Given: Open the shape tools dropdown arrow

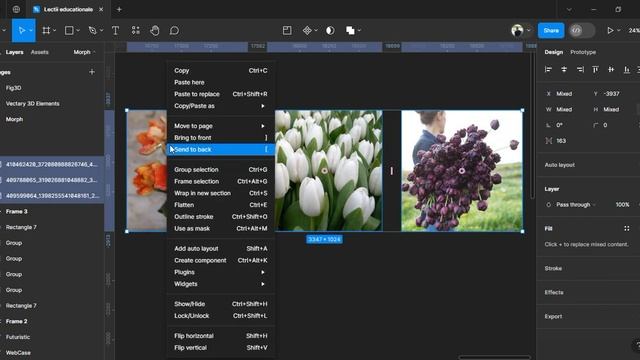Looking at the screenshot, I should coord(78,31).
